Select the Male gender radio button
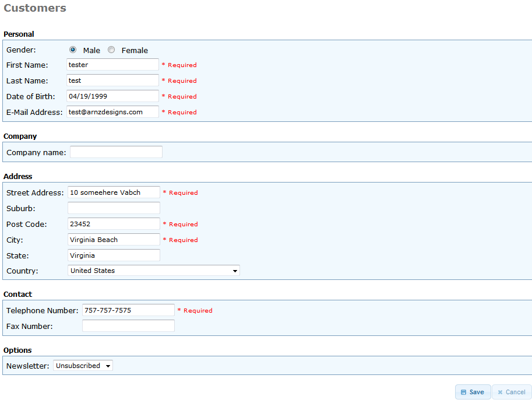Screen dimensions: 532x403 click(73, 50)
